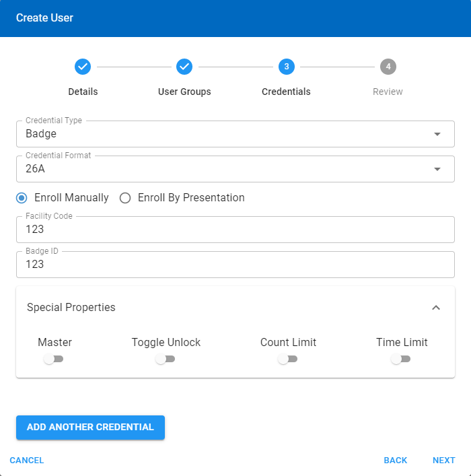Image resolution: width=471 pixels, height=476 pixels.
Task: Open the Credential Format dropdown
Action: (x=235, y=169)
